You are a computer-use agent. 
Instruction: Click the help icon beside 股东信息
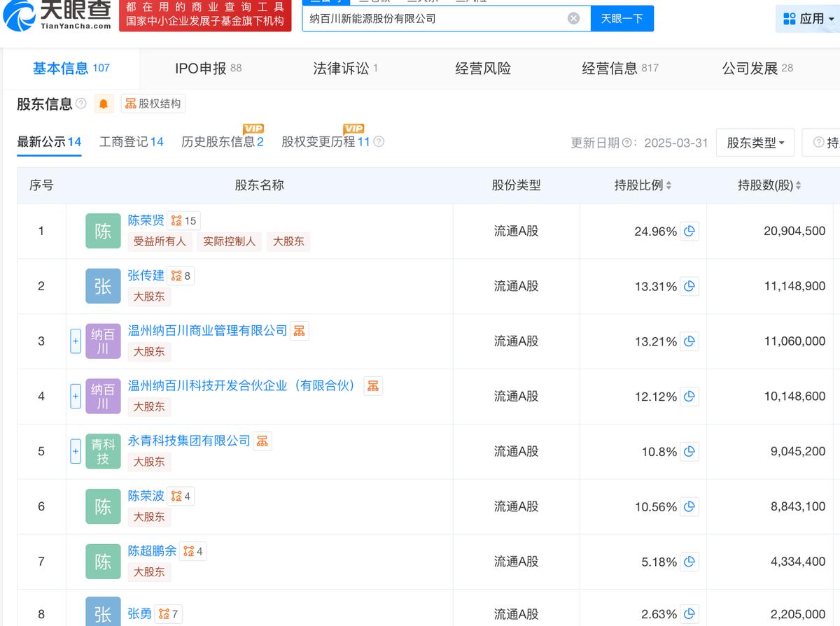point(81,104)
